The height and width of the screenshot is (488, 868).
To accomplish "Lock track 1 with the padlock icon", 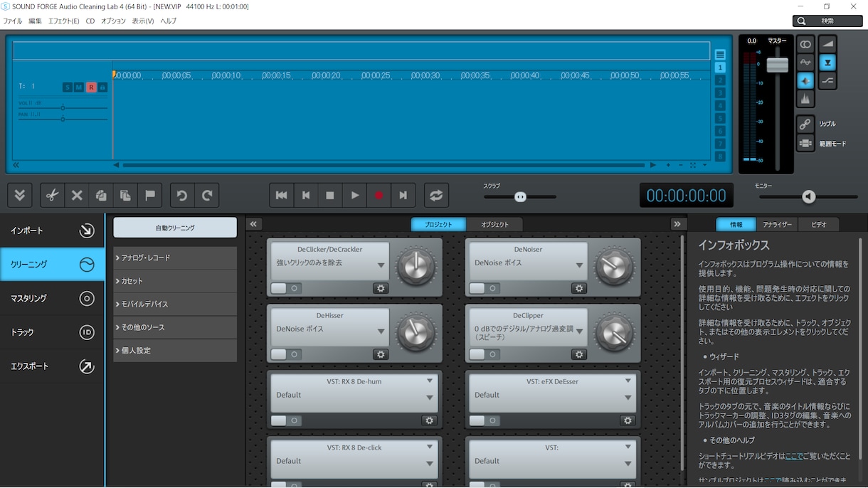I will [102, 87].
